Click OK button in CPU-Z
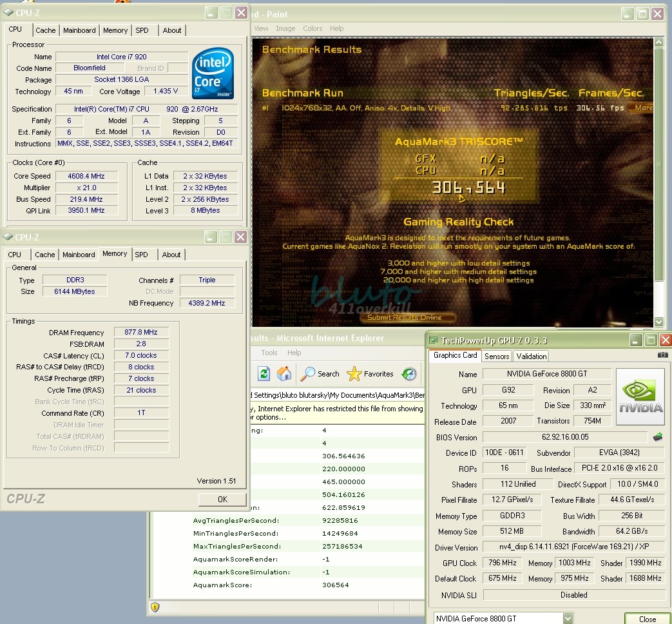This screenshot has height=624, width=672. click(222, 499)
